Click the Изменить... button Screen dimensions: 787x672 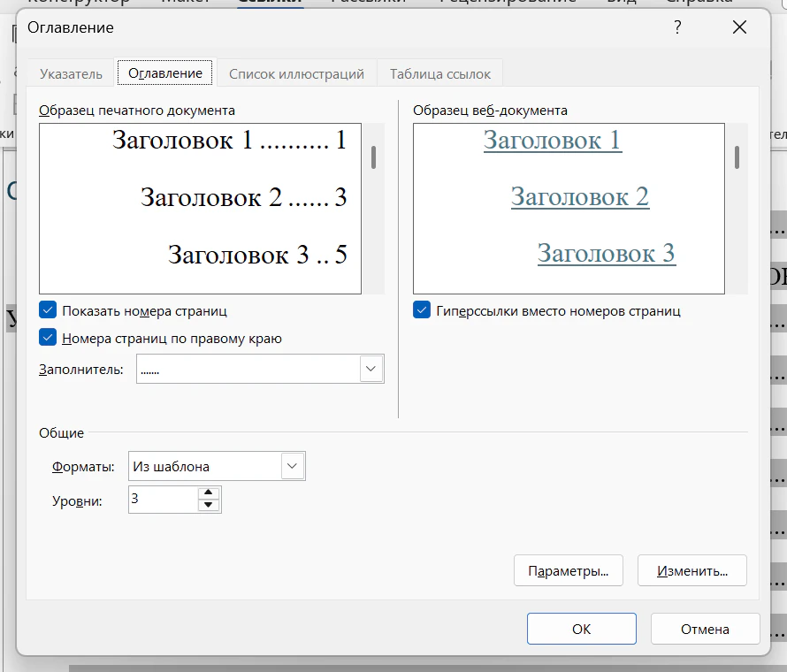click(692, 570)
